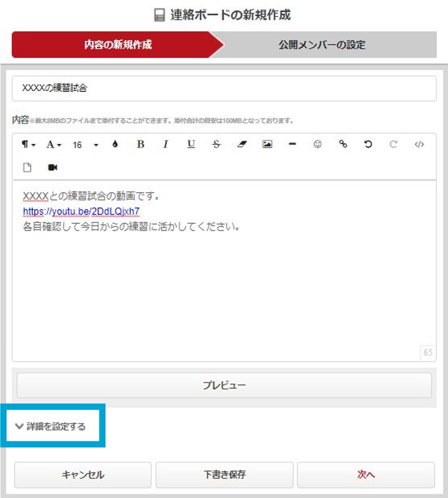This screenshot has height=498, width=448.
Task: Click the eraser clear formatting icon
Action: (242, 144)
